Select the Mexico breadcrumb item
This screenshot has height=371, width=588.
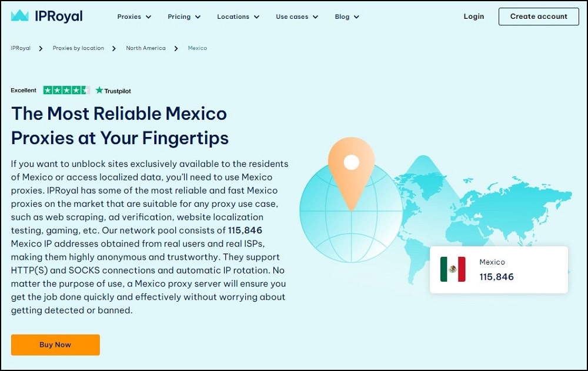[197, 48]
